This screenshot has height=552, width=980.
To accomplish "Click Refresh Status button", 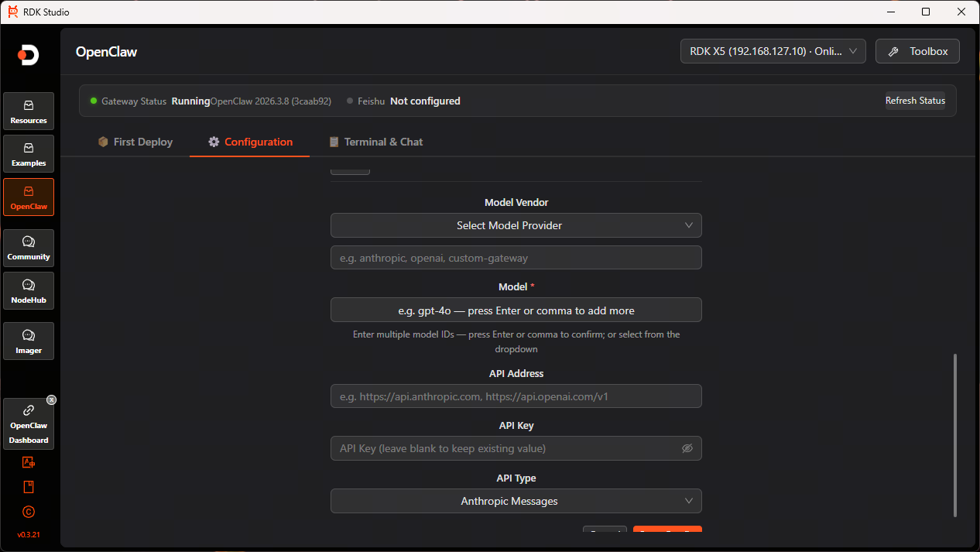I will pos(915,101).
